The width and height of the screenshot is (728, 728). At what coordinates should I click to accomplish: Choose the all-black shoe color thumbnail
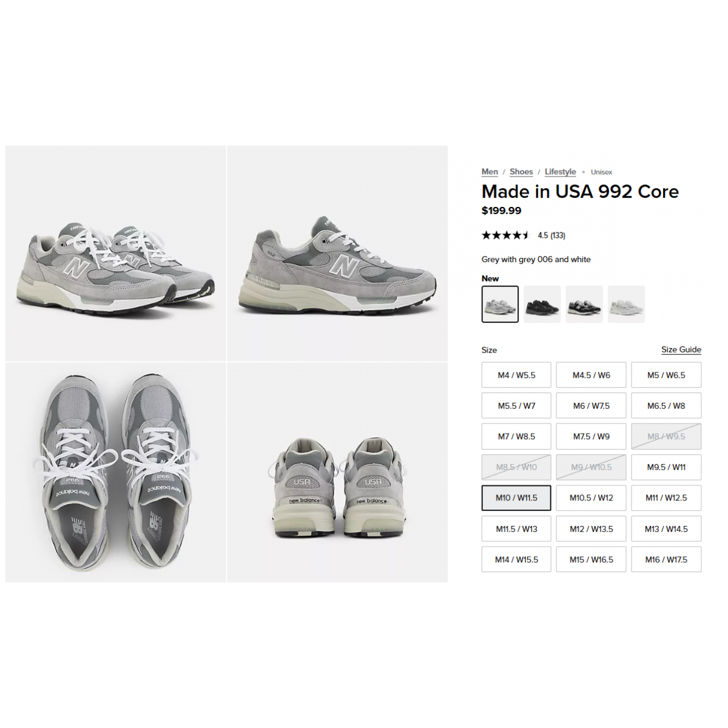[x=542, y=304]
